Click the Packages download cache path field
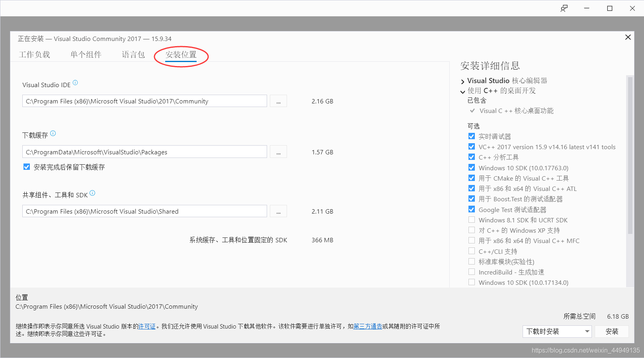The height and width of the screenshot is (358, 644). click(x=144, y=152)
